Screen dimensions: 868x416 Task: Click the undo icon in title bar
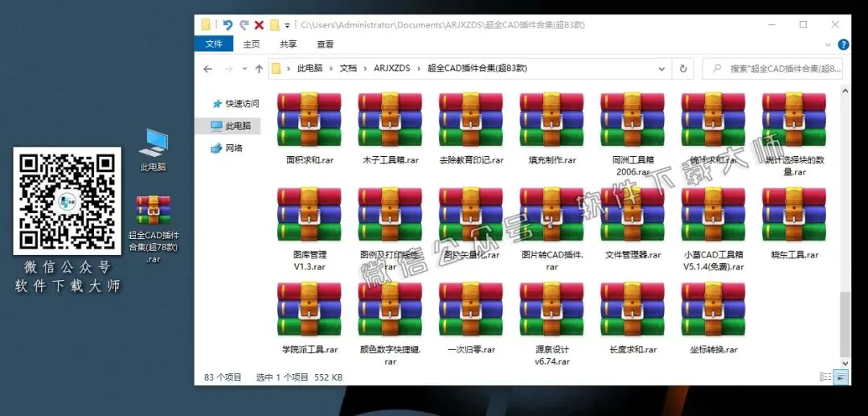click(x=227, y=25)
